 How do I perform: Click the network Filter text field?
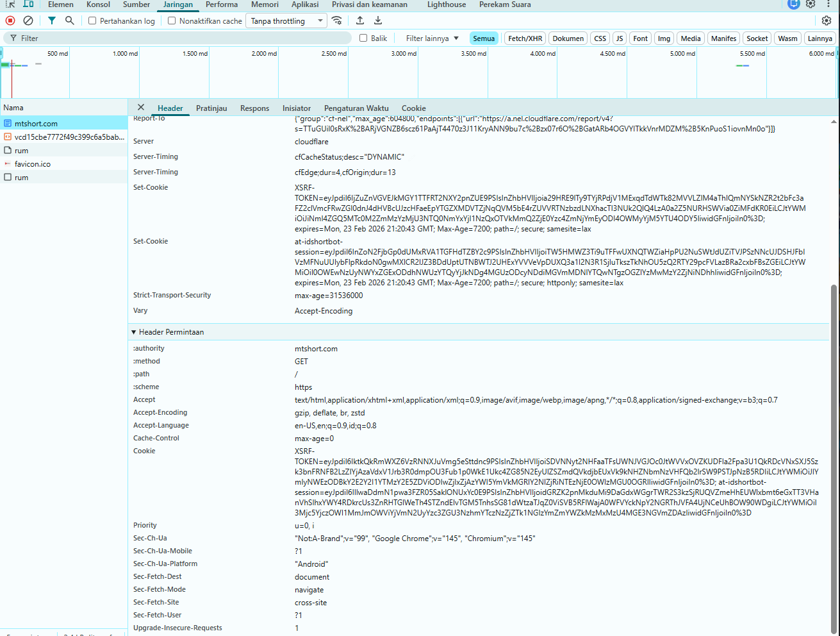point(178,38)
